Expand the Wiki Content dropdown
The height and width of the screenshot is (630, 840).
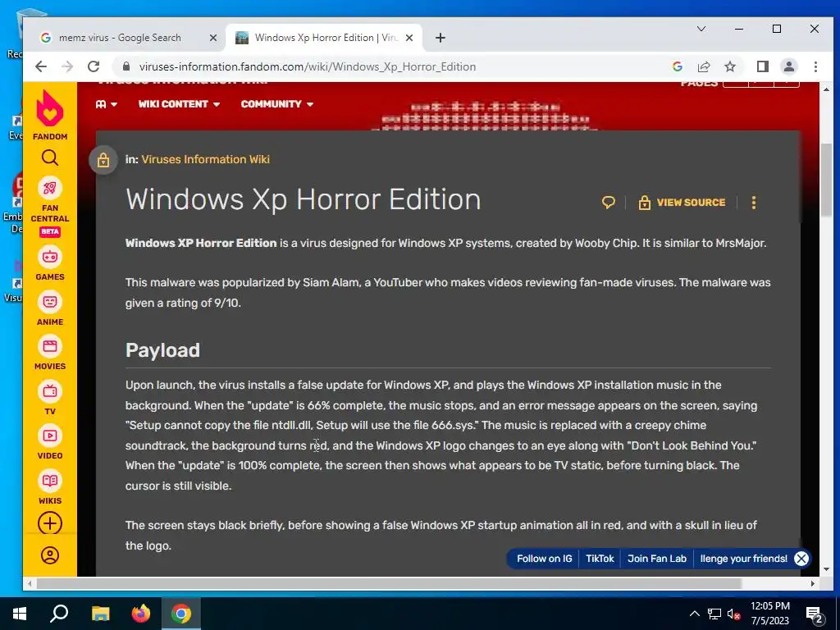point(179,104)
